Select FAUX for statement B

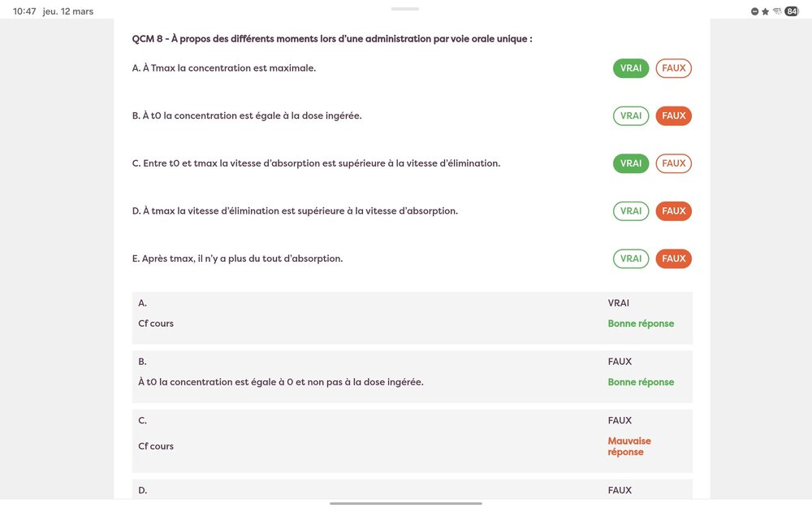673,115
